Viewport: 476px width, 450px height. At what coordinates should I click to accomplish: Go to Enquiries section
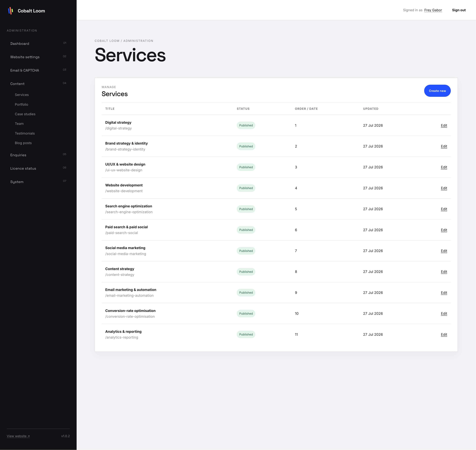click(38, 155)
